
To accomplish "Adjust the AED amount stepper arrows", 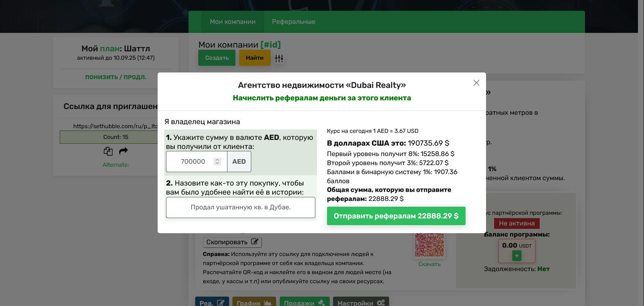I will [x=217, y=161].
